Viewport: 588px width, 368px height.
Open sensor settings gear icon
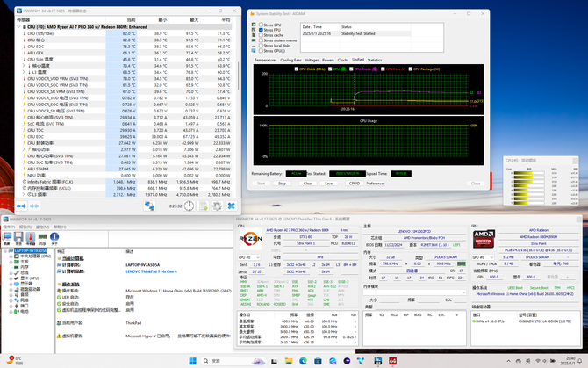point(217,206)
